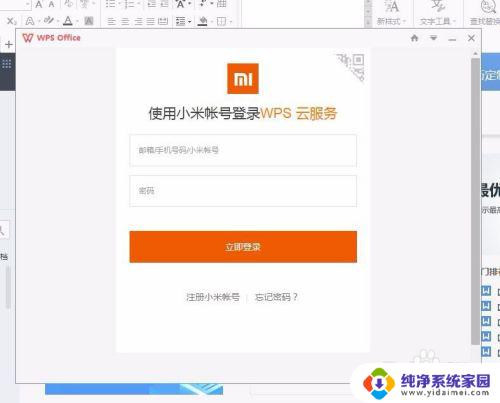Close the WPS Office login dialog
500x403 pixels.
pos(471,38)
